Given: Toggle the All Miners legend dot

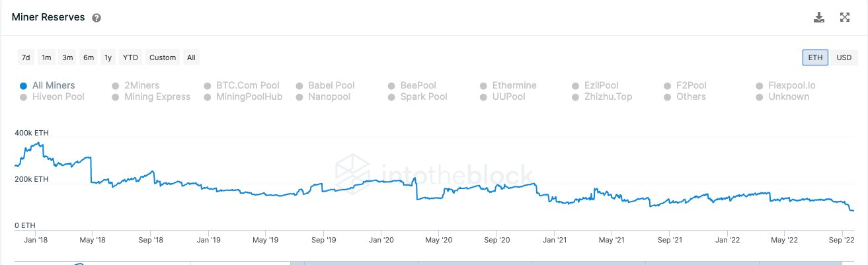Looking at the screenshot, I should pos(23,86).
